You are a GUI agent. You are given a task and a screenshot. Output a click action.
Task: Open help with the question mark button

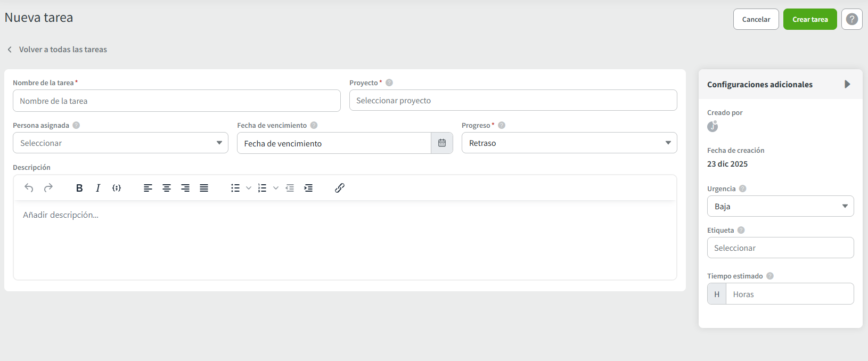pyautogui.click(x=851, y=20)
